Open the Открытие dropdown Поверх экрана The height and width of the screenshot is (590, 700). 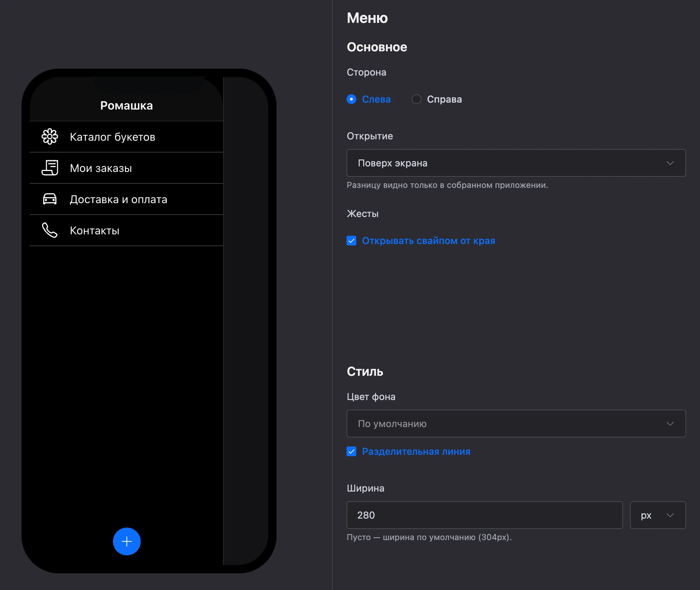click(516, 163)
